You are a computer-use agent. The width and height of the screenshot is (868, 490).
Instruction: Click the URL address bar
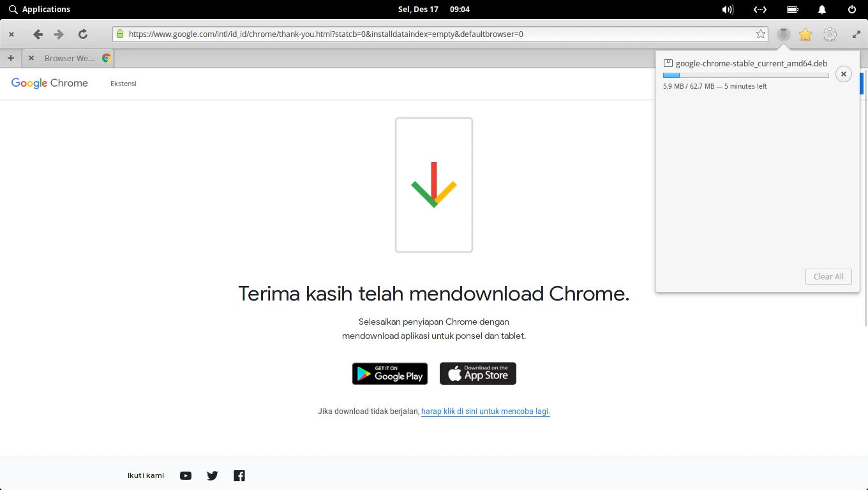coord(440,34)
